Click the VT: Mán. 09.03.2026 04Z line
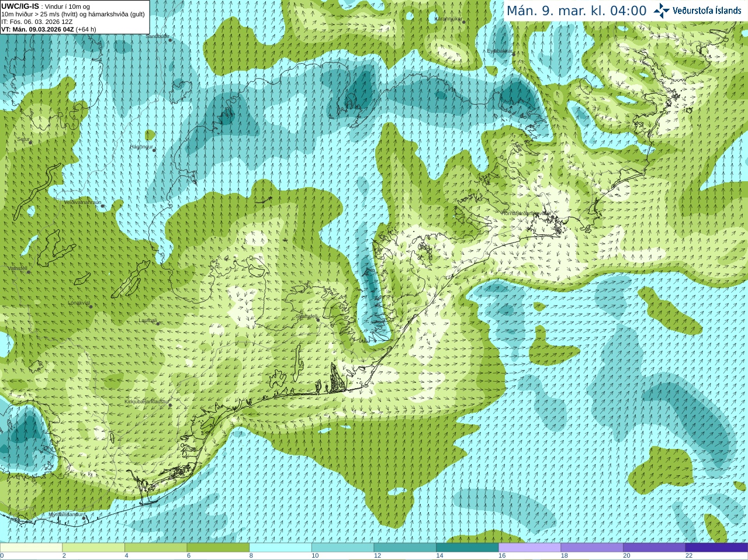This screenshot has height=560, width=748. pos(49,29)
